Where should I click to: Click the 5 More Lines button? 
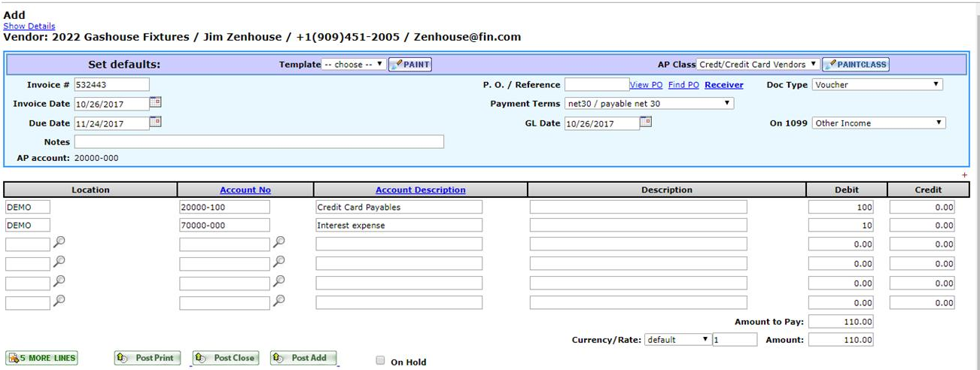coord(42,358)
